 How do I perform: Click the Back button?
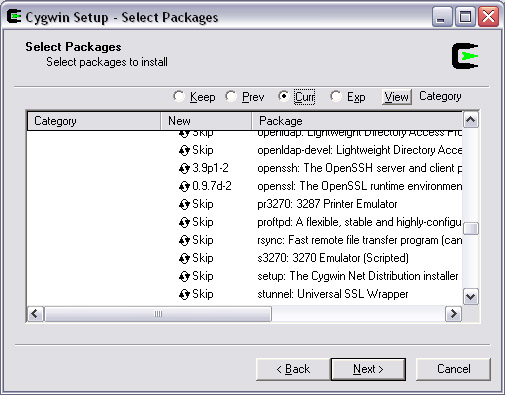point(293,369)
